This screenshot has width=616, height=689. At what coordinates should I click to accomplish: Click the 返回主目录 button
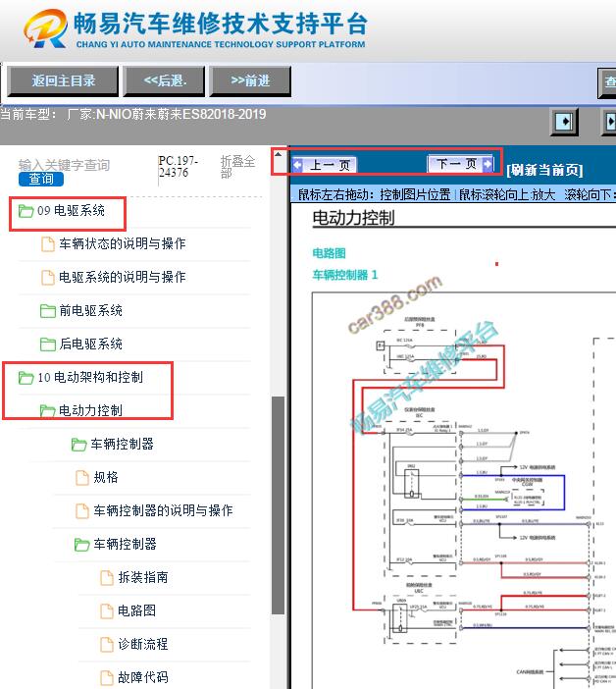(63, 80)
